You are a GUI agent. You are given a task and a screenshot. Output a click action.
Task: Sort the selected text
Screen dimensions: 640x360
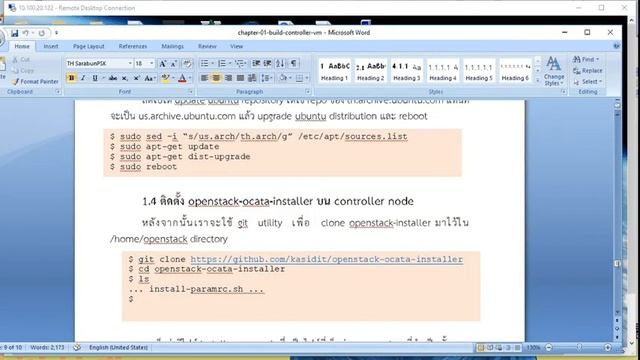[280, 63]
